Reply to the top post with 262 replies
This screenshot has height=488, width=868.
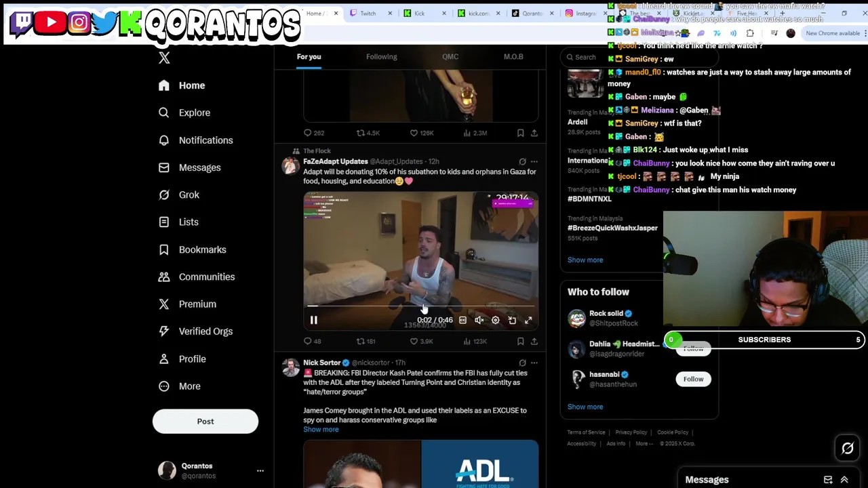pos(314,133)
